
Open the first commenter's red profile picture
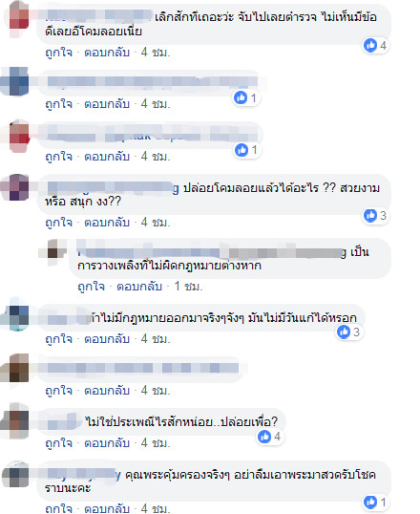(x=17, y=16)
